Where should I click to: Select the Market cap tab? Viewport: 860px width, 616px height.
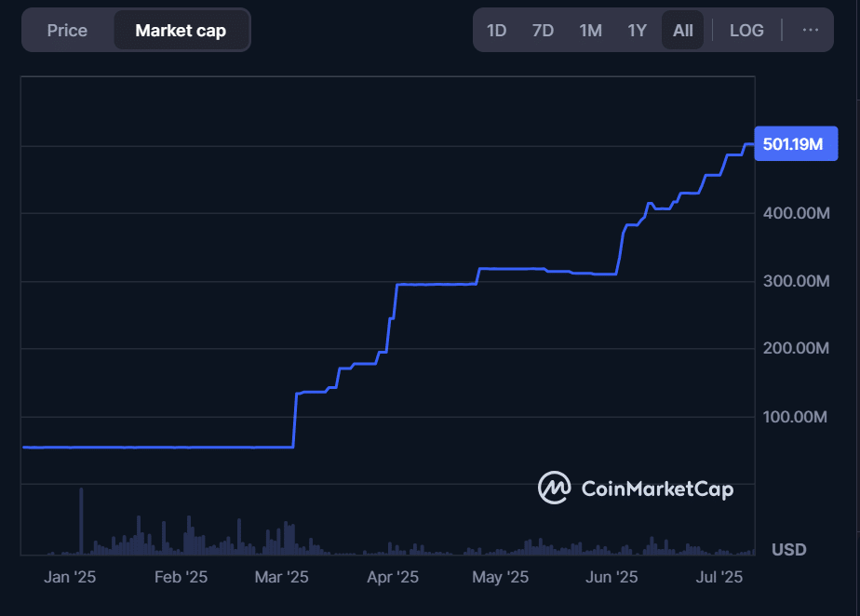181,31
